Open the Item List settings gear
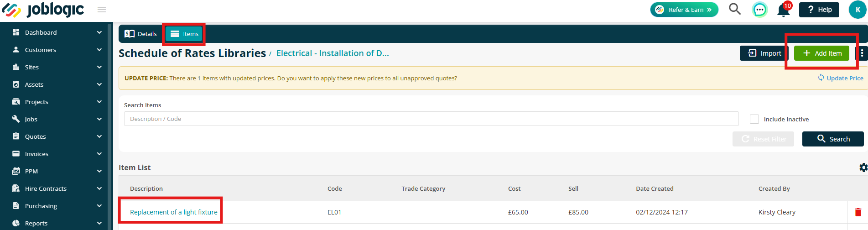The height and width of the screenshot is (230, 868). [x=863, y=167]
